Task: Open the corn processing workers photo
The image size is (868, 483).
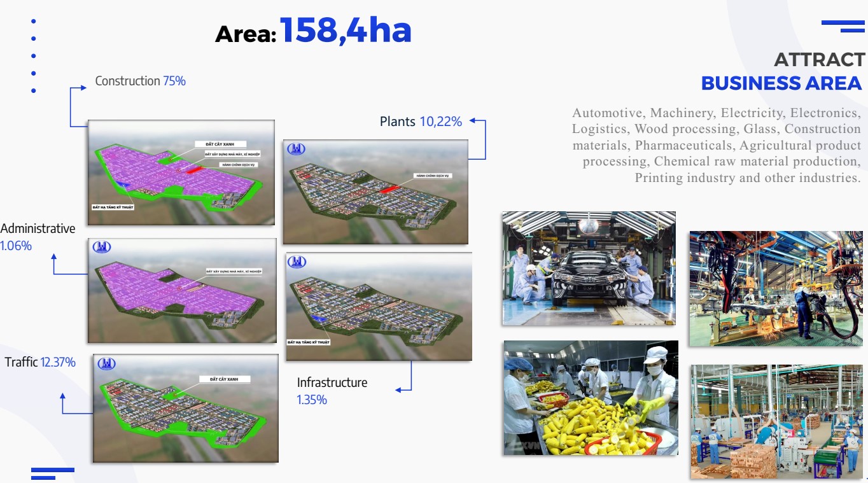Action: click(x=591, y=397)
